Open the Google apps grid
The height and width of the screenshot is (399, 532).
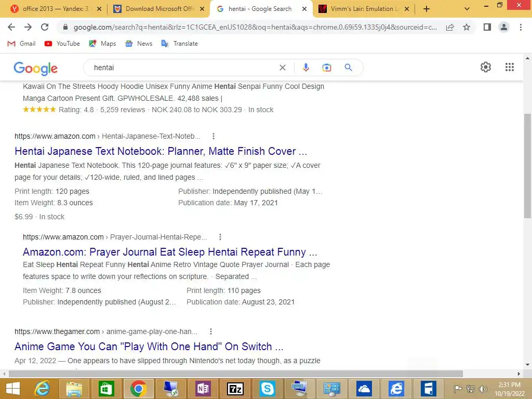click(x=509, y=67)
